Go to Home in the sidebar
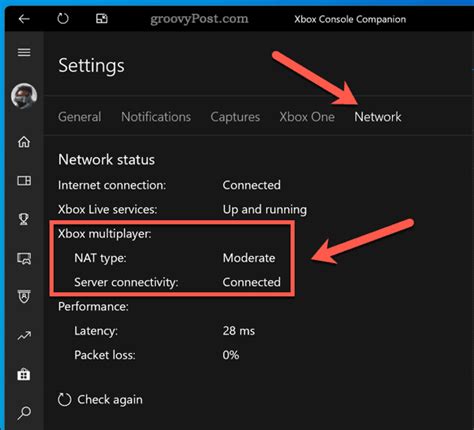Viewport: 474px width, 430px height. (24, 142)
